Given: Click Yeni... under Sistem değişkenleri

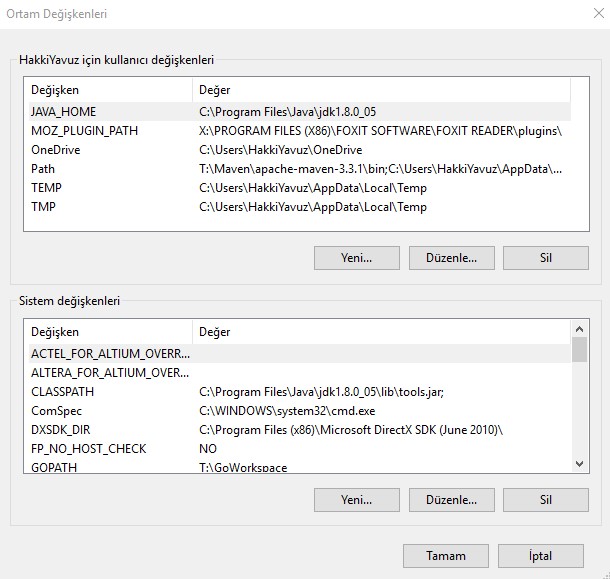Looking at the screenshot, I should coord(357,500).
